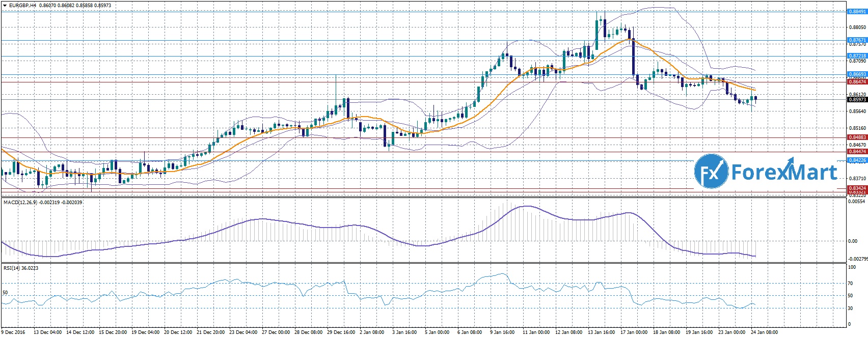Select the 0.84883 red support level tag
This screenshot has height=338, width=868.
pos(857,137)
